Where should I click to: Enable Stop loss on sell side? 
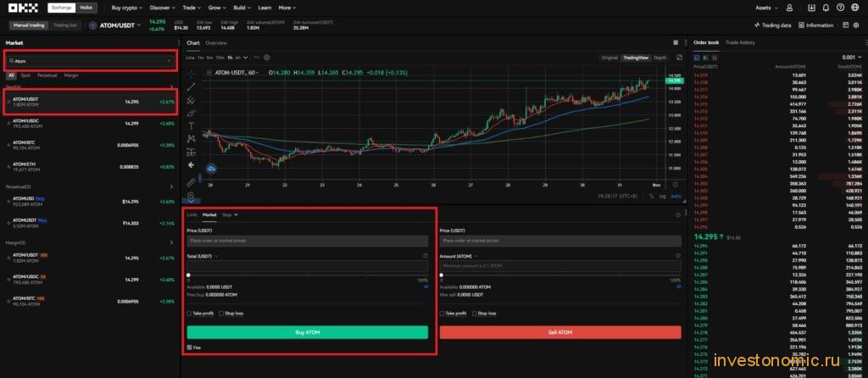(475, 314)
